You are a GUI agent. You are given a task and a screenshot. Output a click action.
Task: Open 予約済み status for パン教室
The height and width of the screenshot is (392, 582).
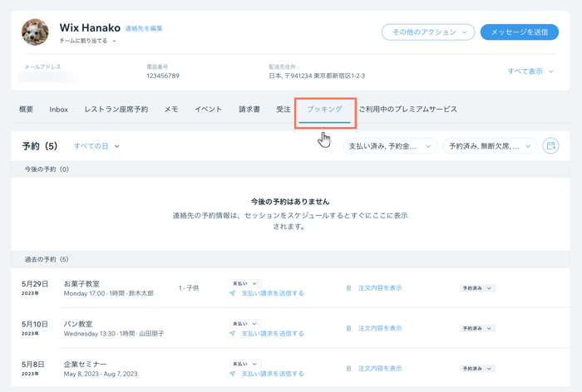478,328
